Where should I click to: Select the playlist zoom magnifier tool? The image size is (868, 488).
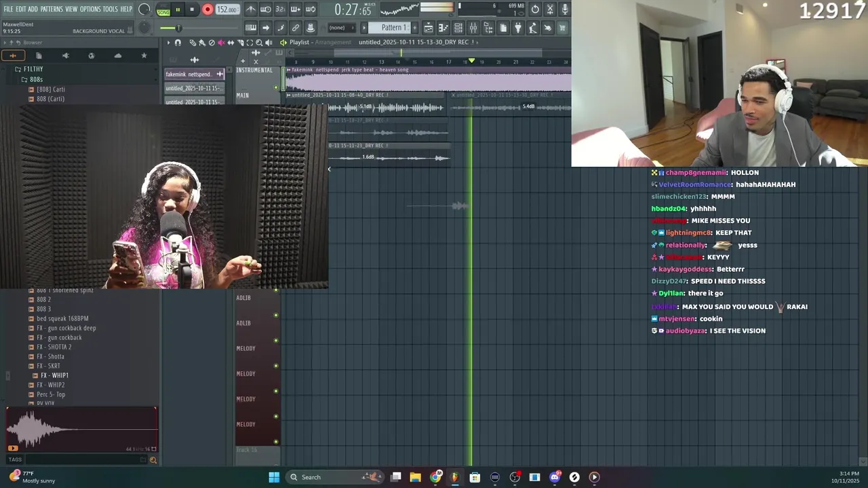click(259, 43)
